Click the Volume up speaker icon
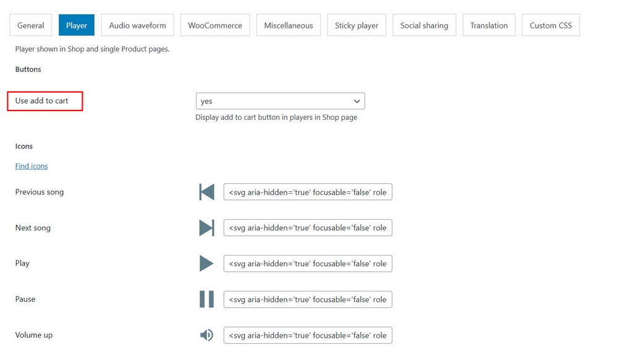 pyautogui.click(x=206, y=335)
